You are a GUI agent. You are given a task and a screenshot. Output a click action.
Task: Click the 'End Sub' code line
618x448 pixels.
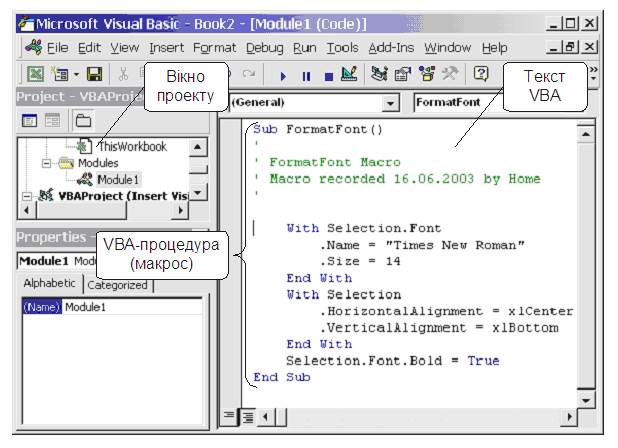click(x=281, y=377)
